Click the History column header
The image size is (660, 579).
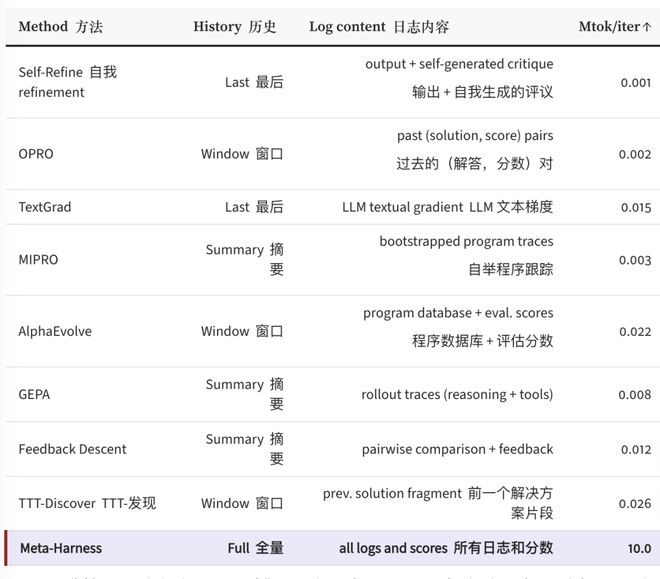point(234,27)
